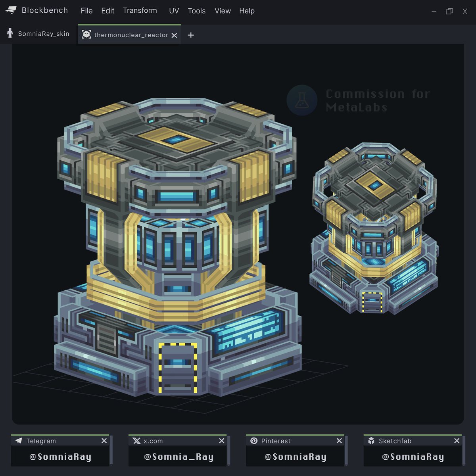Click the @Somnia_Ray handle under x.com
Viewport: 476px width, 476px height.
pos(178,457)
